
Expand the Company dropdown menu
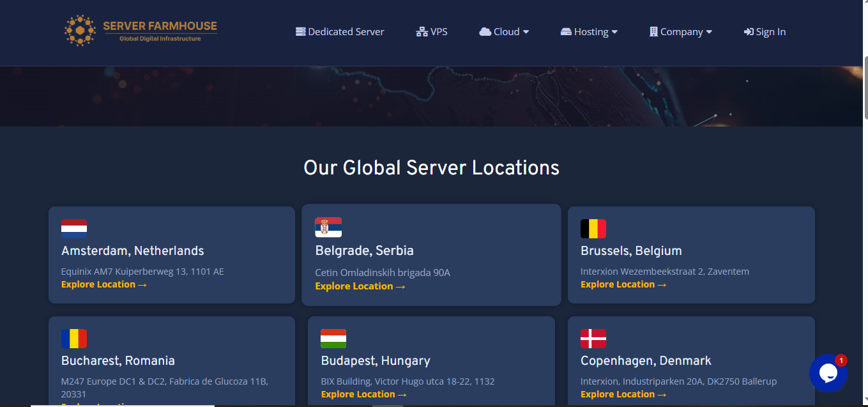click(x=680, y=32)
